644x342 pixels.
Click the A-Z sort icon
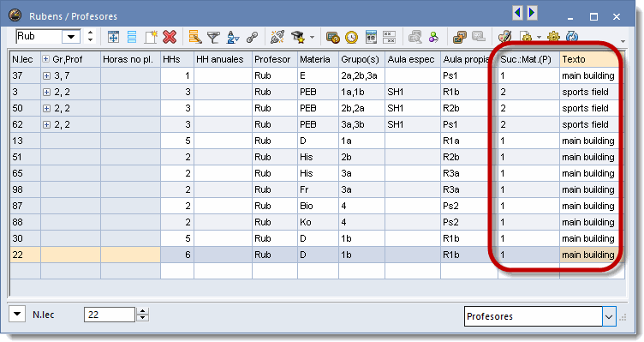[233, 38]
